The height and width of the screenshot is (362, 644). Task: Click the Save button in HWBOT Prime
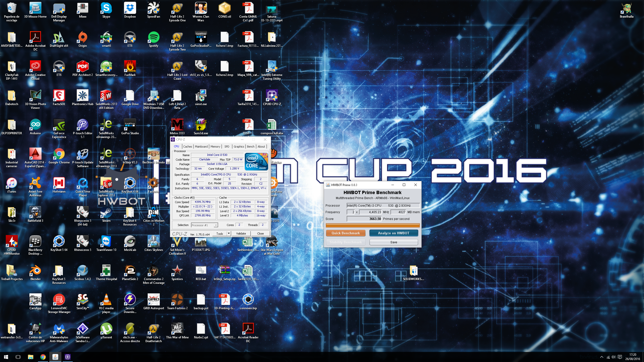coord(394,242)
